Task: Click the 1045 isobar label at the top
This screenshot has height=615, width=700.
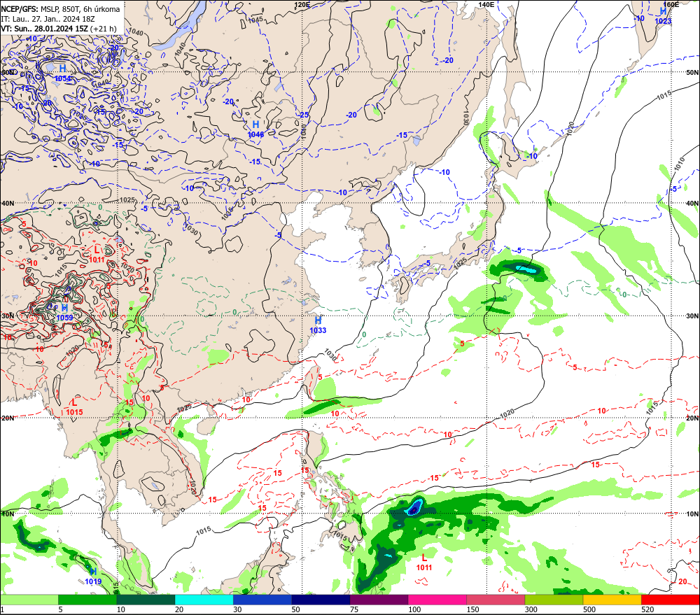Action: pos(255,20)
